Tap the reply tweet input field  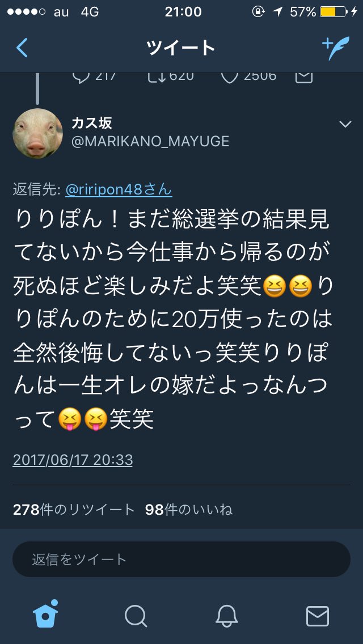pos(181,559)
